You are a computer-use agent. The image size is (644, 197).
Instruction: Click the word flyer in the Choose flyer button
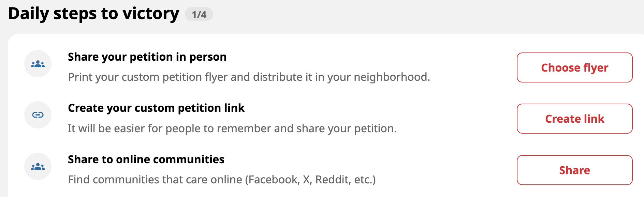pos(596,68)
